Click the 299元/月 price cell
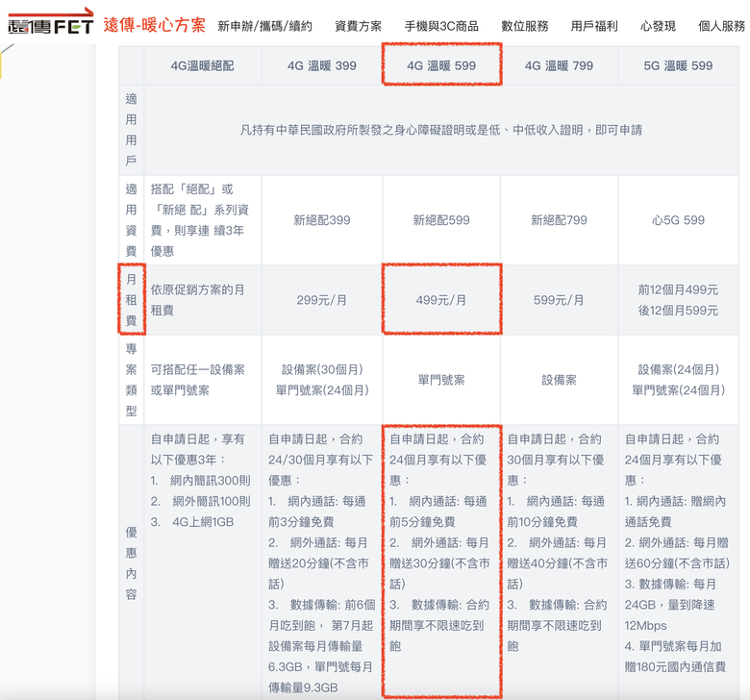The image size is (750, 700). [321, 300]
